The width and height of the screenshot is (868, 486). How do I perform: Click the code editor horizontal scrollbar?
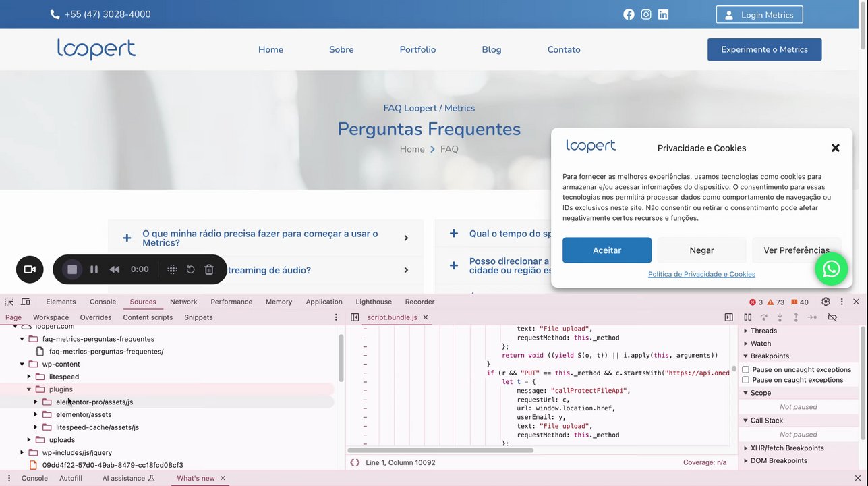440,450
